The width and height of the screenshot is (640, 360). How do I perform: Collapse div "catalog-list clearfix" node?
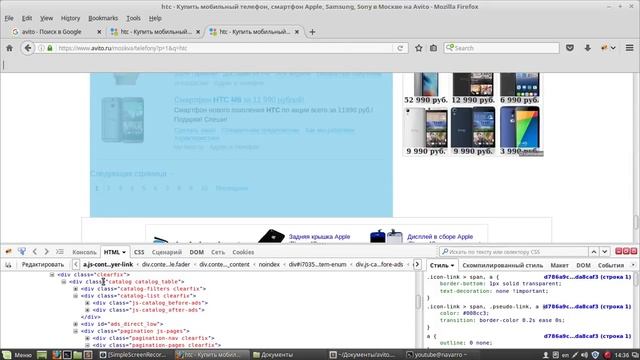76,296
